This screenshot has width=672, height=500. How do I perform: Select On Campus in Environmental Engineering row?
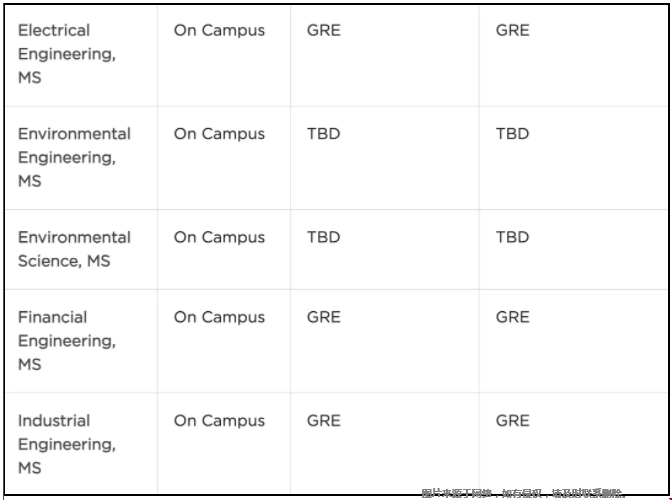(219, 134)
